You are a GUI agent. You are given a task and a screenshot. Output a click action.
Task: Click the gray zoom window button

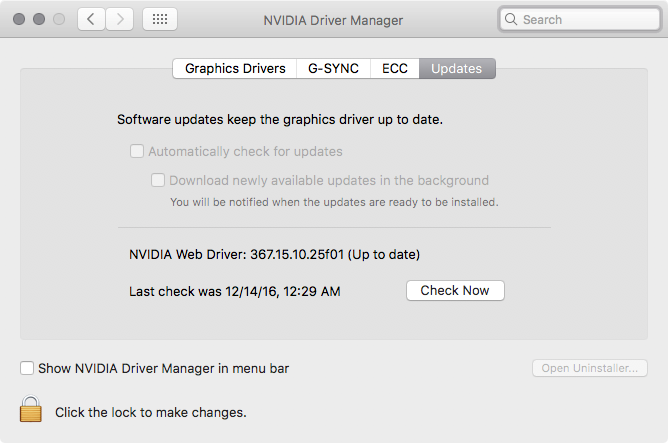[x=59, y=19]
